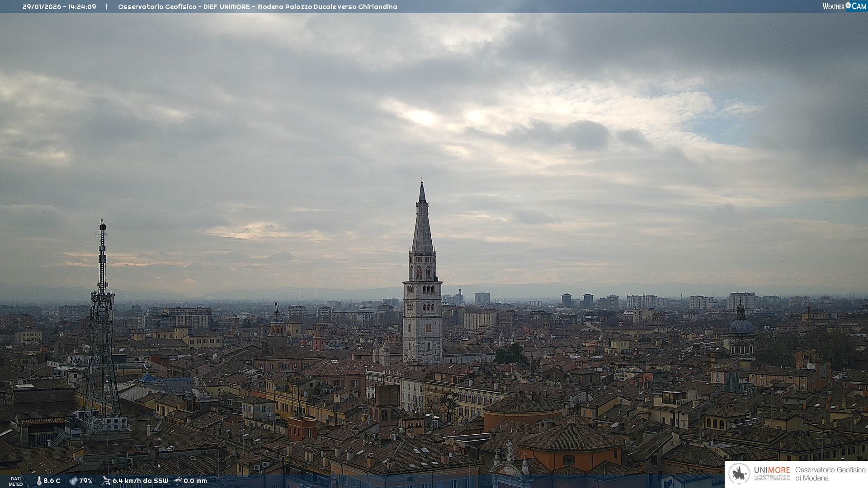Click the Osservatorio Geofisico di Modena caption
This screenshot has width=868, height=488.
(830, 474)
